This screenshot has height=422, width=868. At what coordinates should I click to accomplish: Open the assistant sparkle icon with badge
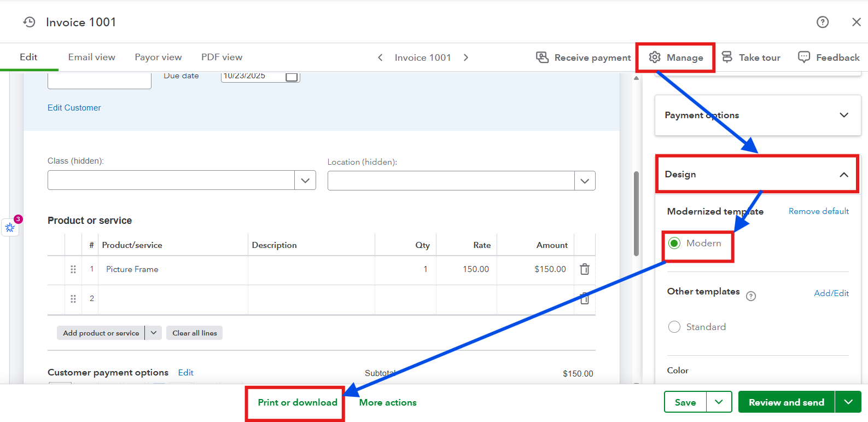coord(10,227)
